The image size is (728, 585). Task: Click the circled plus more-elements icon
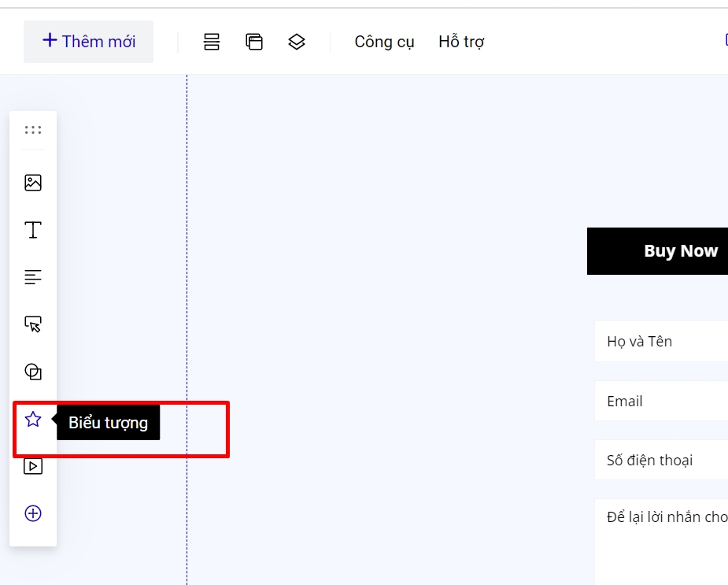(33, 513)
